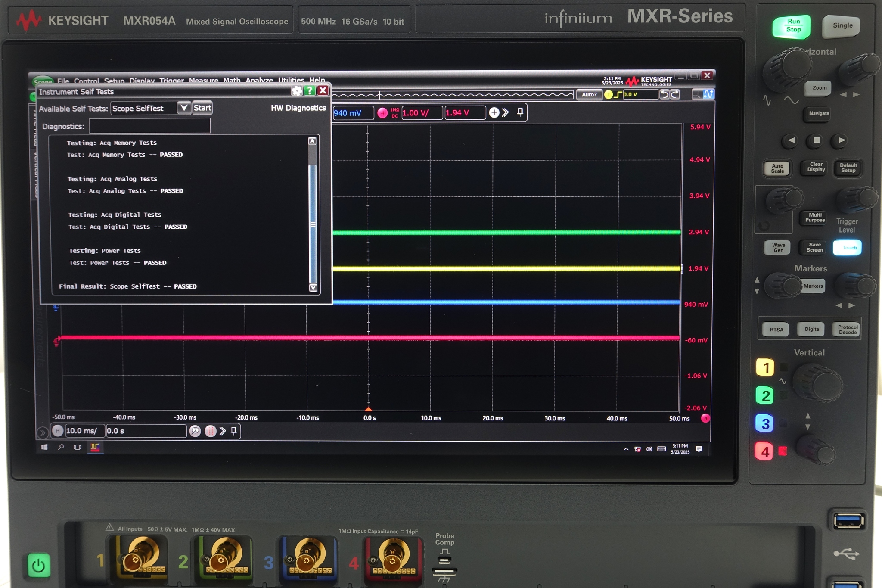Toggle the green Run Stop button
882x588 pixels.
pos(792,26)
